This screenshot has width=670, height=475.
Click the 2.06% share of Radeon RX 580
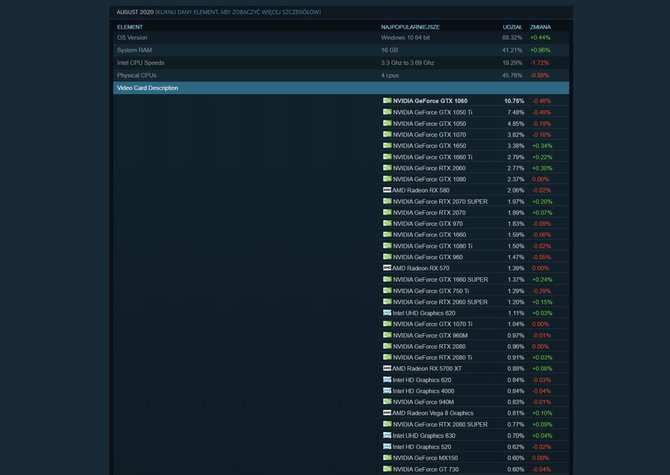click(x=516, y=190)
